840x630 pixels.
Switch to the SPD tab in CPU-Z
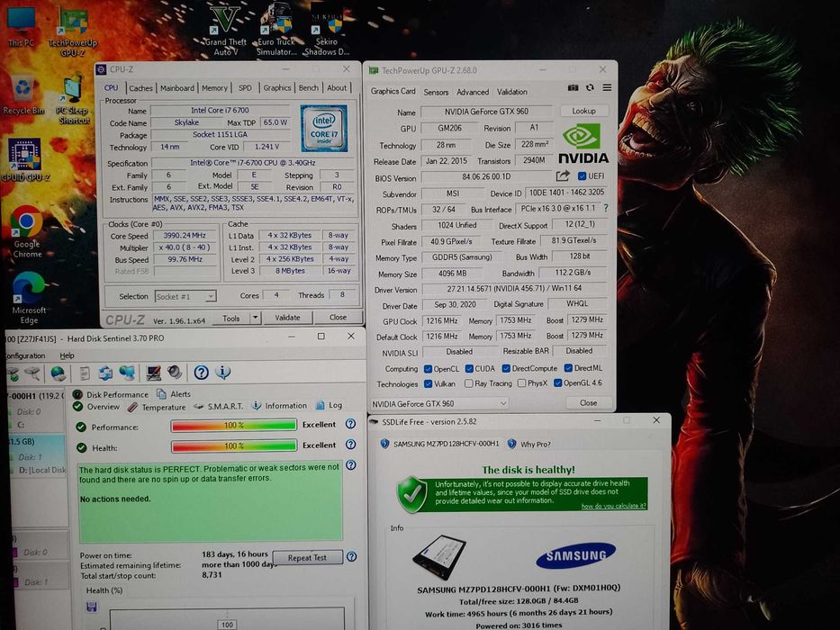245,88
